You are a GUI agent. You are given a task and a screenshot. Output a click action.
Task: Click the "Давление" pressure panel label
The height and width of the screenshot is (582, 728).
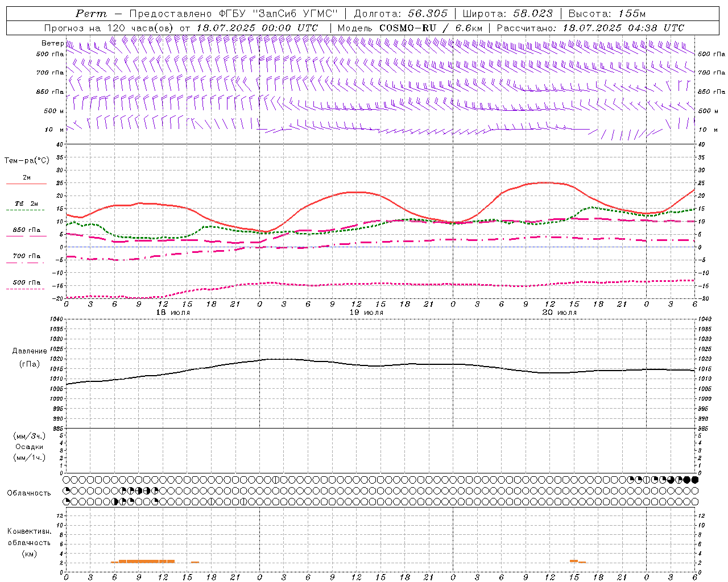[30, 351]
